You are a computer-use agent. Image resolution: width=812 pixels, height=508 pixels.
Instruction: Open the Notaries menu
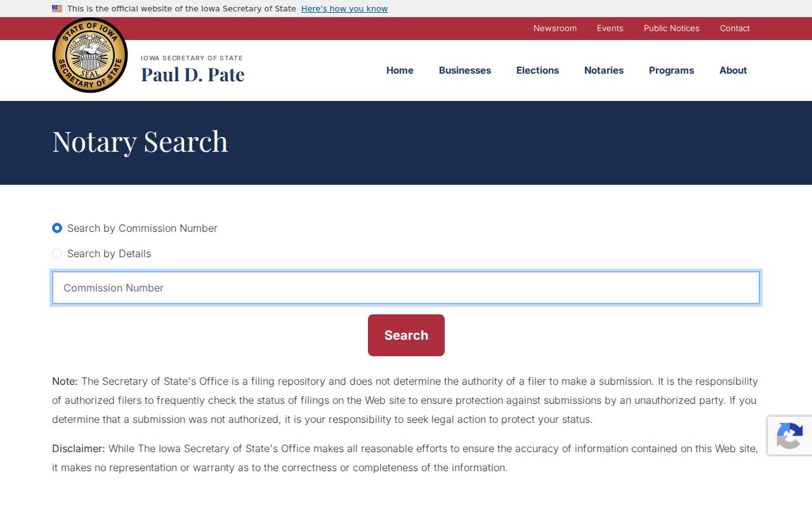pyautogui.click(x=604, y=70)
